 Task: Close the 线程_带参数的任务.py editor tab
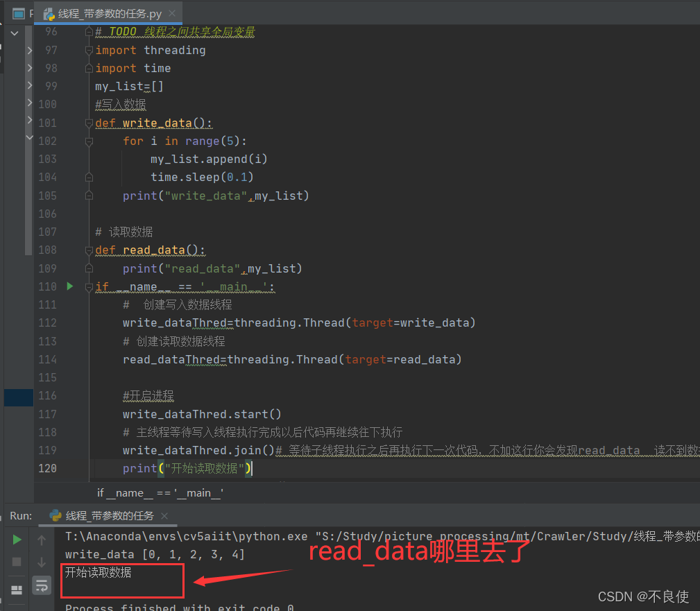point(172,13)
